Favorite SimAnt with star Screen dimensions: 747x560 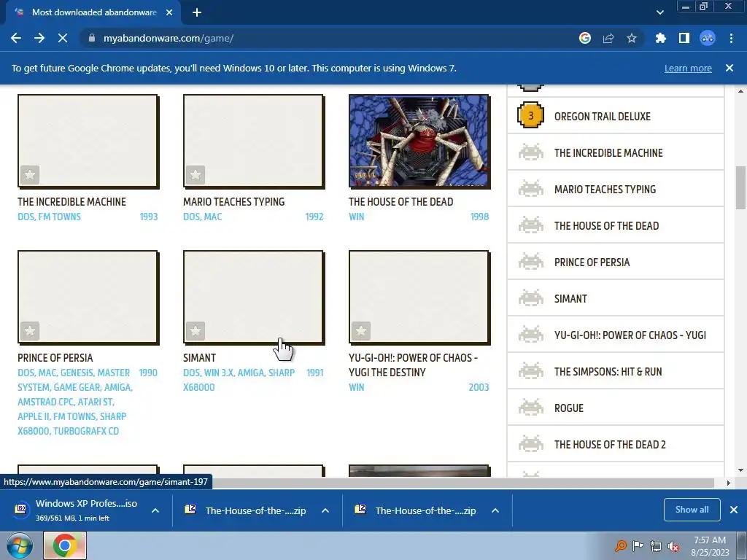(196, 331)
